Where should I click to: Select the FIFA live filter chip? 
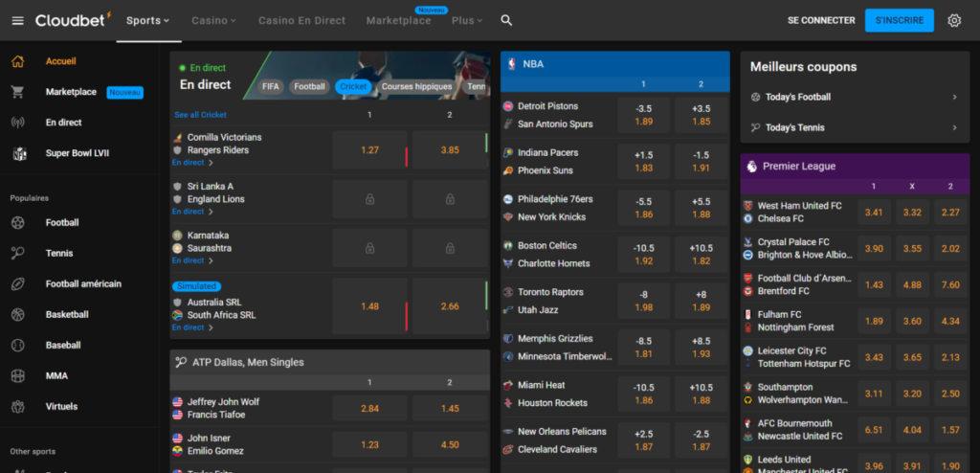coord(271,87)
